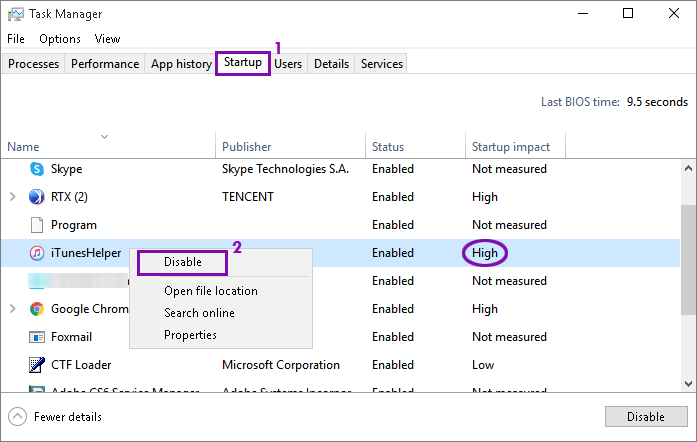Switch to the App history tab
697x442 pixels.
[181, 64]
